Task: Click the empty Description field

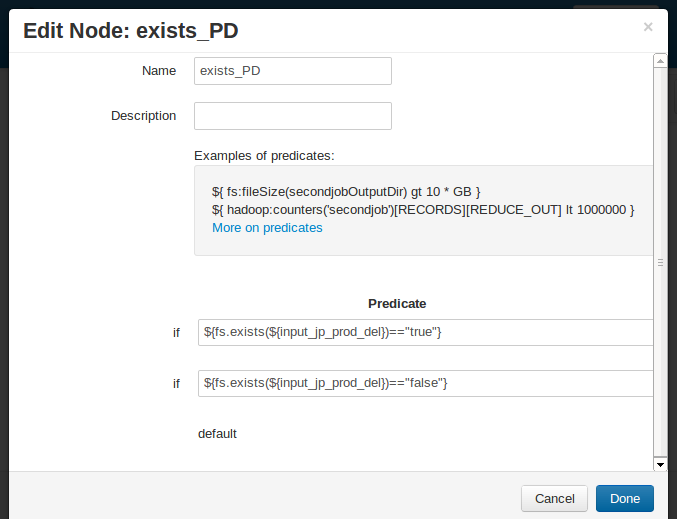Action: [x=292, y=116]
